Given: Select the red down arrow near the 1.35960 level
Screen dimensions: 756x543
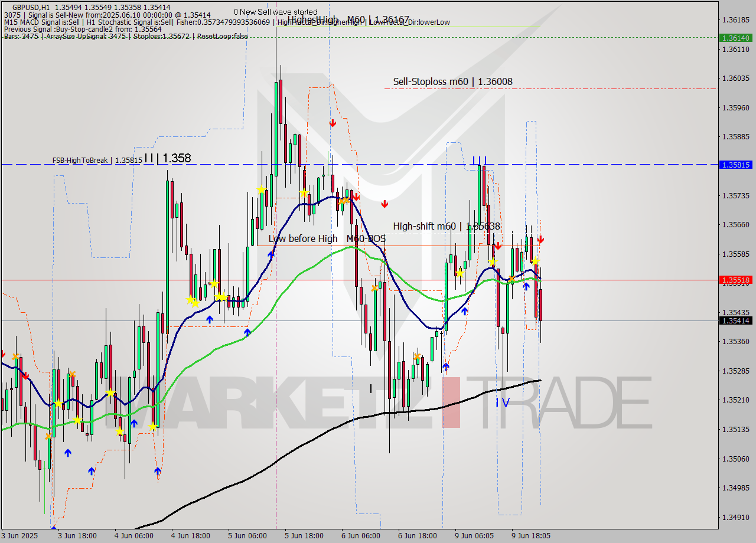Looking at the screenshot, I should tap(333, 123).
